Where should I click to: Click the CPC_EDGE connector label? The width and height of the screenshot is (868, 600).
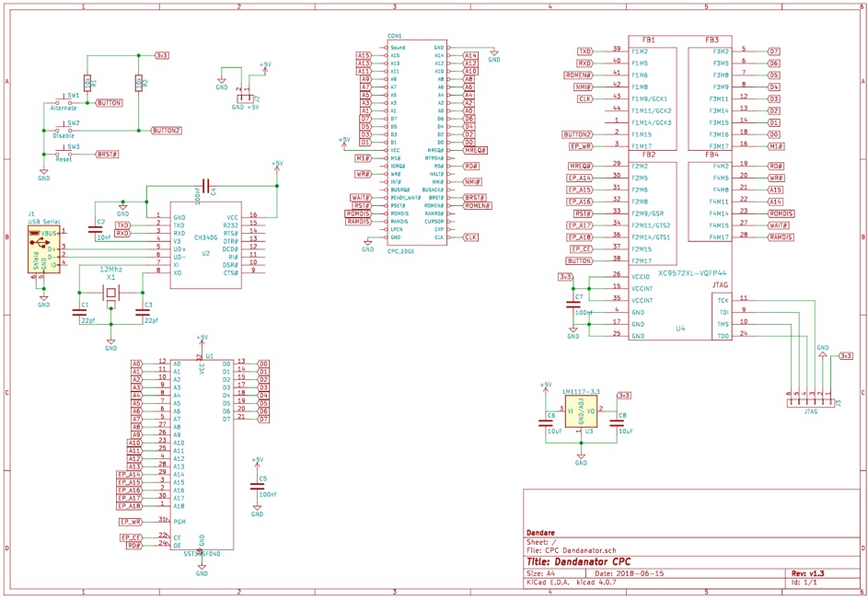[403, 248]
